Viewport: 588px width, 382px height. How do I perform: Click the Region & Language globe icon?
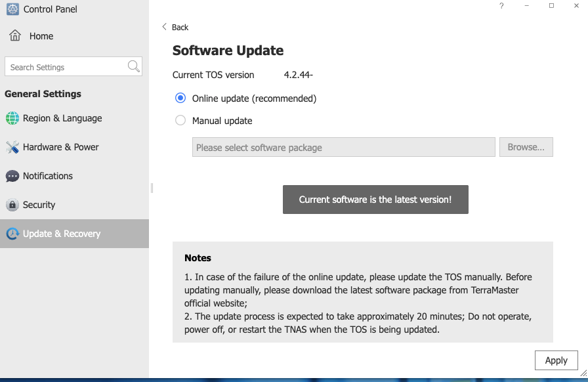(x=12, y=118)
